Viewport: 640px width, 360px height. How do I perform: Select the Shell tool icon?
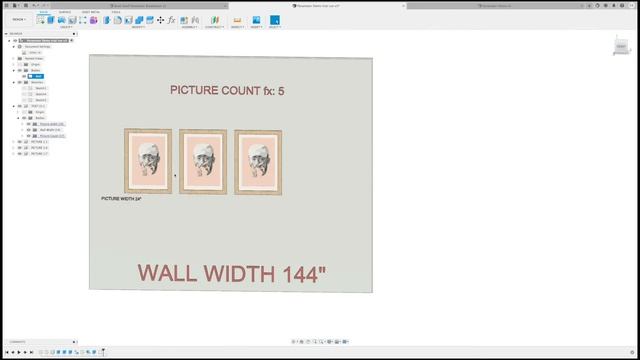[128, 20]
